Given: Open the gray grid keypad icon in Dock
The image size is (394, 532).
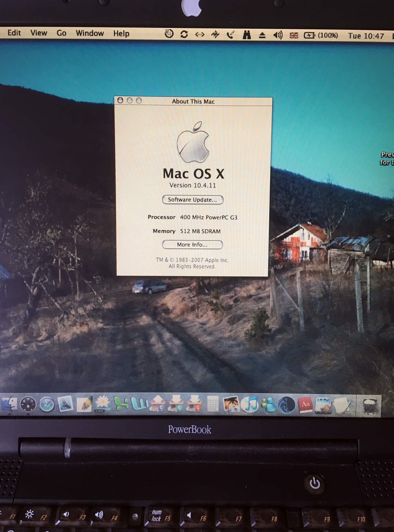Looking at the screenshot, I should (x=213, y=404).
